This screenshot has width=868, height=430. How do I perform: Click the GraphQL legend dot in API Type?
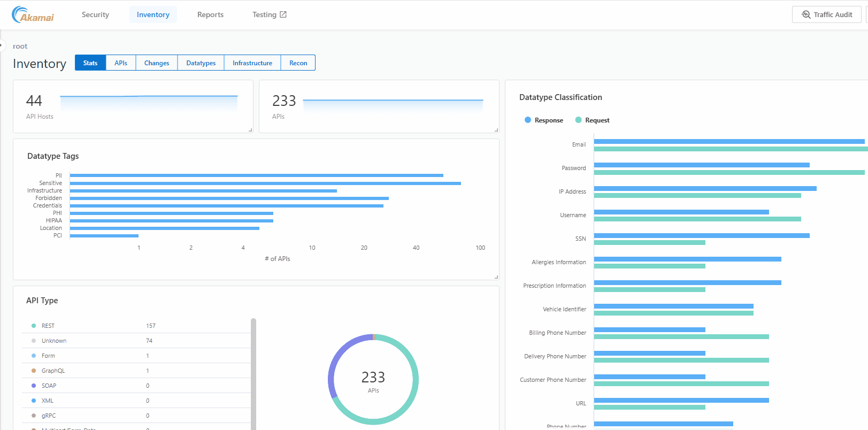[x=34, y=371]
